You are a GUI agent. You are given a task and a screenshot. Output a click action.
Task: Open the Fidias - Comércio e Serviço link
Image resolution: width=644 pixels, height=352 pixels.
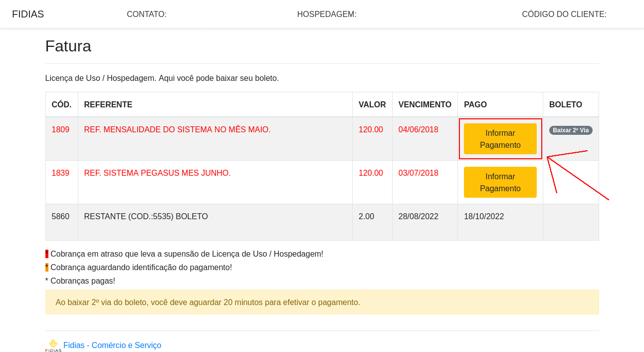(112, 345)
